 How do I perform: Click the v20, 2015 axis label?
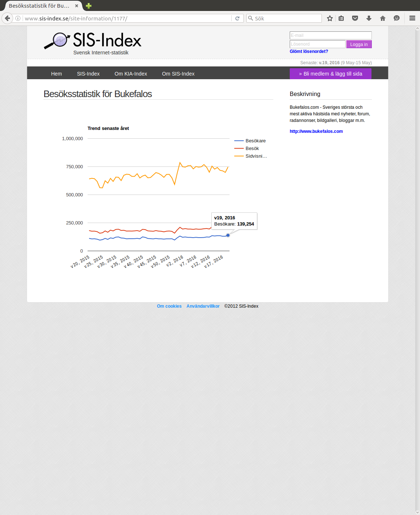[80, 262]
